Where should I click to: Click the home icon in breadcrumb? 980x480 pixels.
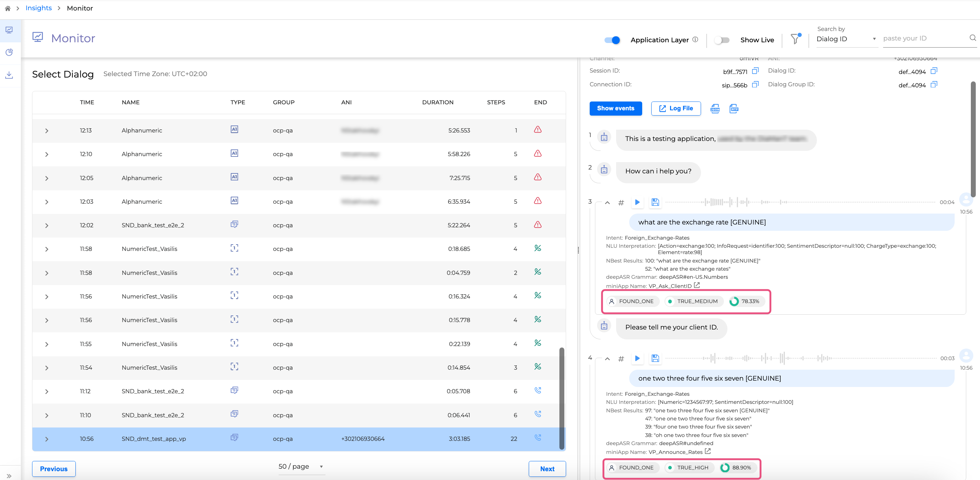(x=8, y=8)
